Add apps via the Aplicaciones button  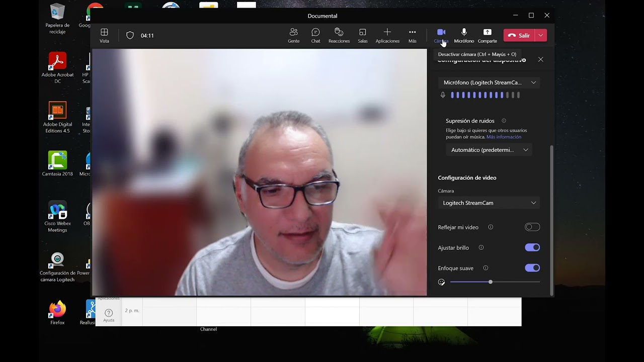click(x=387, y=35)
